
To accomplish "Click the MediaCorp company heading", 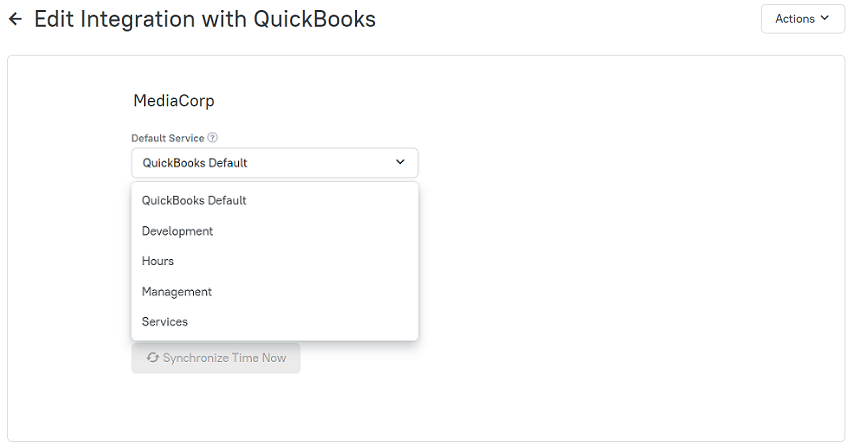I will (174, 101).
